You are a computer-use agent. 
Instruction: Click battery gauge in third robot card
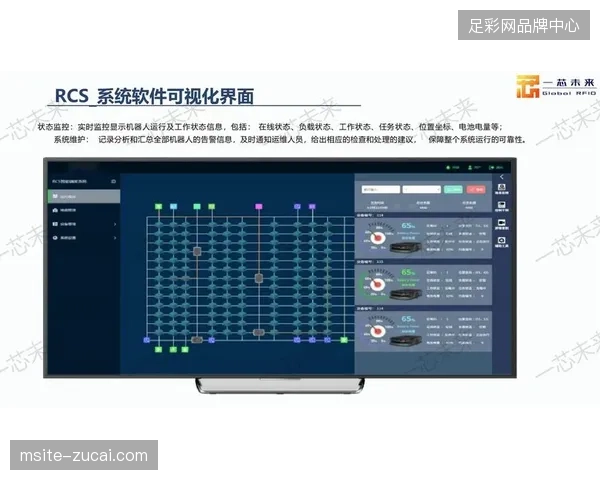point(377,331)
